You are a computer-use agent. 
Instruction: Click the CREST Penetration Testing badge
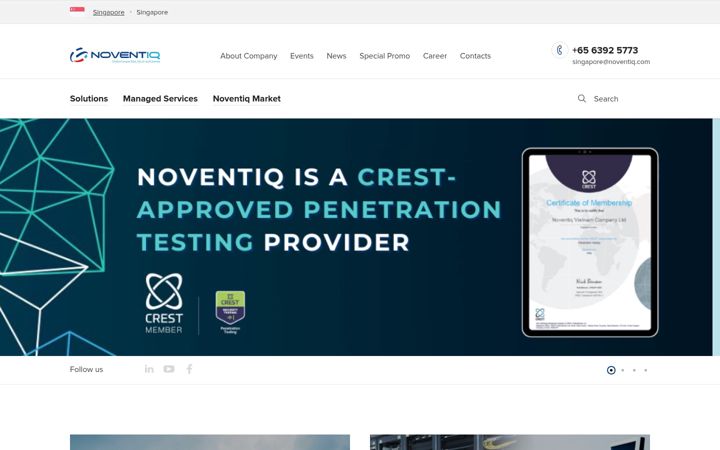[x=230, y=312]
